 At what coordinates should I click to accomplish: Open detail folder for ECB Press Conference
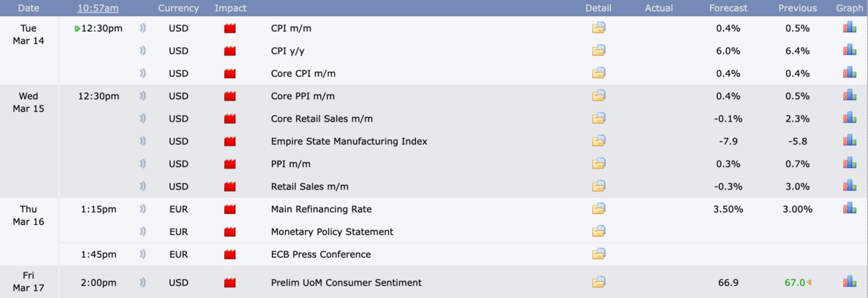click(x=598, y=255)
